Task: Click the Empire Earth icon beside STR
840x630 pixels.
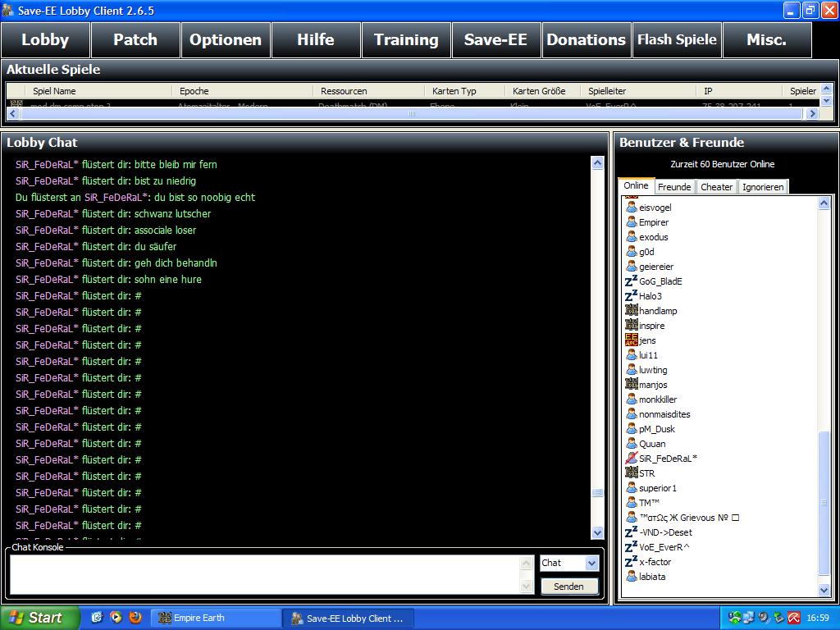Action: (631, 473)
